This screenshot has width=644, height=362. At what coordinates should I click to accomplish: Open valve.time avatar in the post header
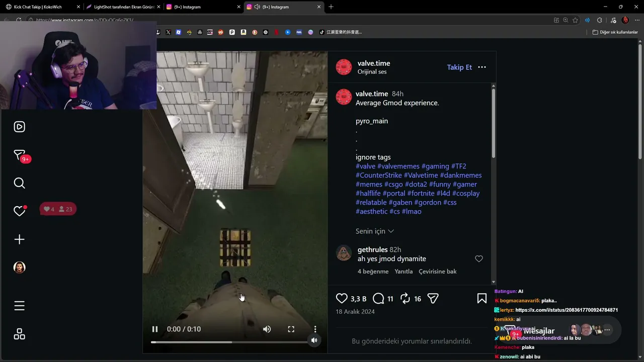pyautogui.click(x=344, y=67)
